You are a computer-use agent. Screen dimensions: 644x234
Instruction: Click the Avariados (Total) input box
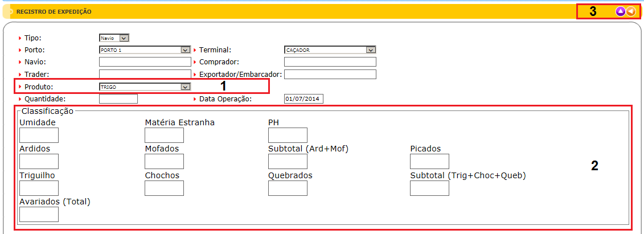click(39, 214)
